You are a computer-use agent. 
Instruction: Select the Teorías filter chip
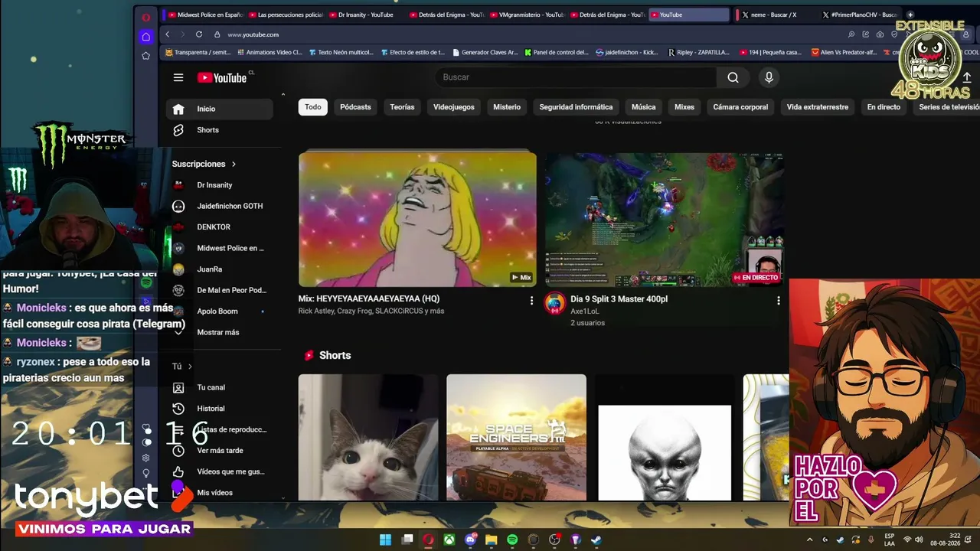coord(402,107)
